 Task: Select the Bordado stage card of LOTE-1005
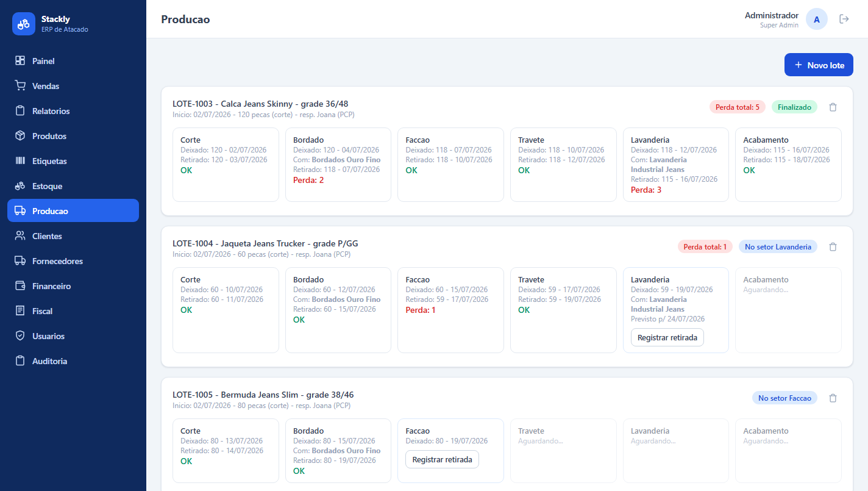[338, 451]
